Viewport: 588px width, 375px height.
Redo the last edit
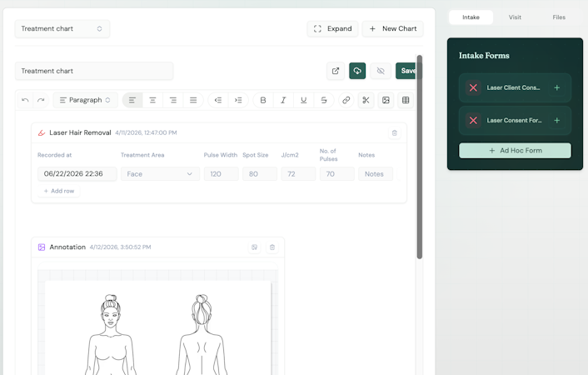tap(41, 100)
